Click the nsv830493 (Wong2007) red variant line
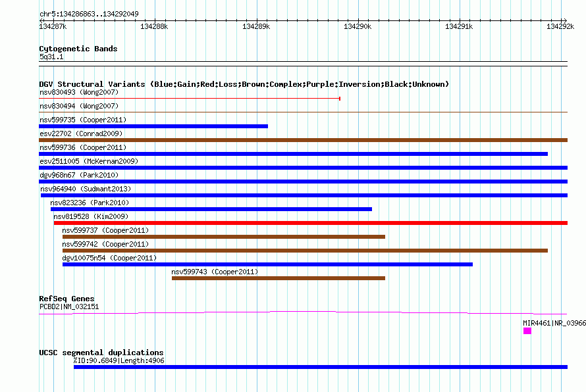586x392 pixels. [x=190, y=99]
